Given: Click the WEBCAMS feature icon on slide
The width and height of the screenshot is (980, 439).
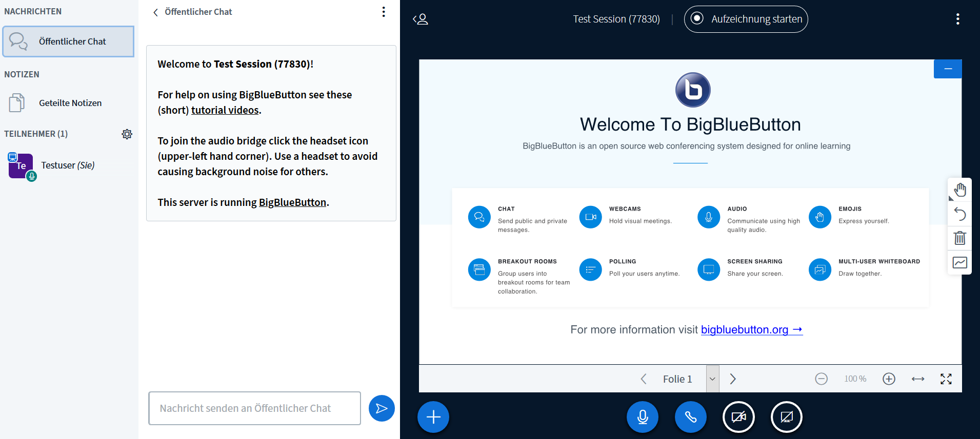Looking at the screenshot, I should [590, 217].
